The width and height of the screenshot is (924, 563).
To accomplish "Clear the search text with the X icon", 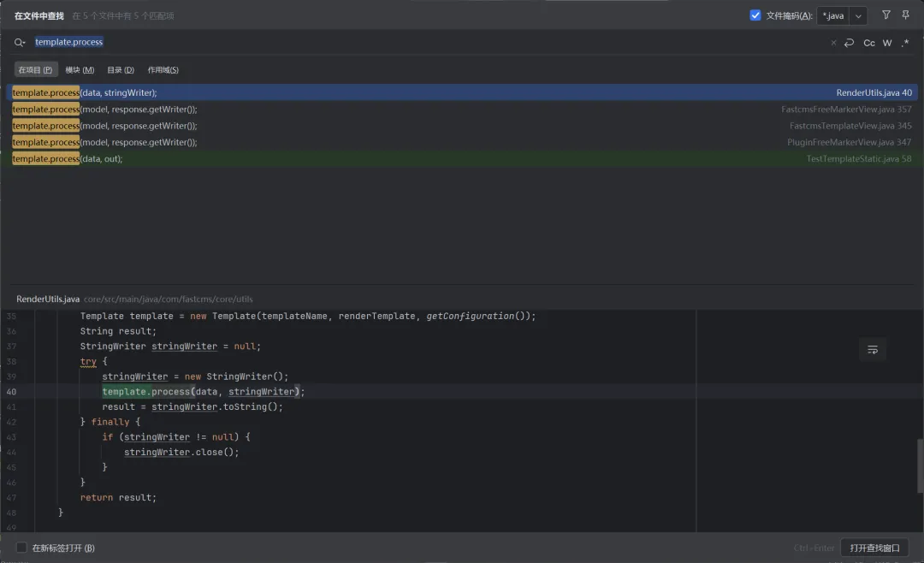I will [x=833, y=43].
